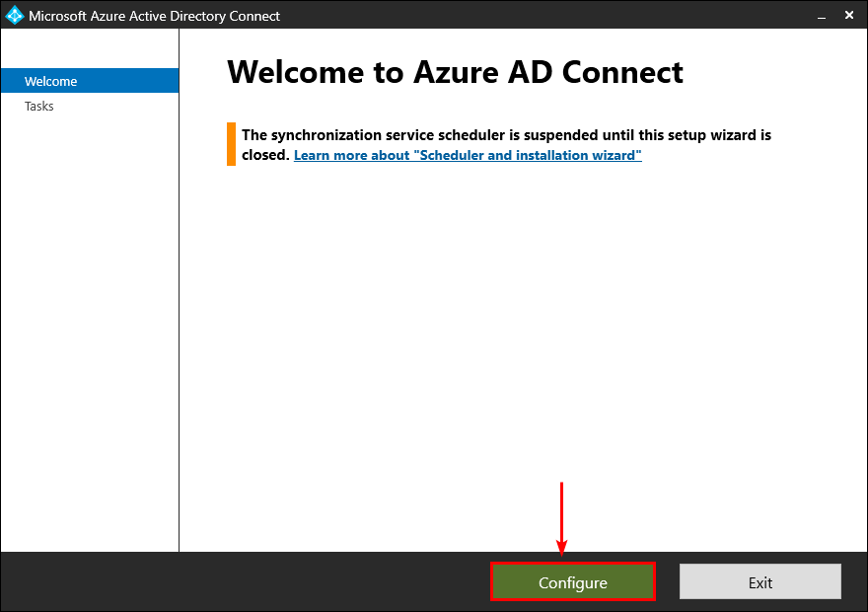The width and height of the screenshot is (868, 612).
Task: Close the Azure AD Connect window
Action: pos(849,16)
